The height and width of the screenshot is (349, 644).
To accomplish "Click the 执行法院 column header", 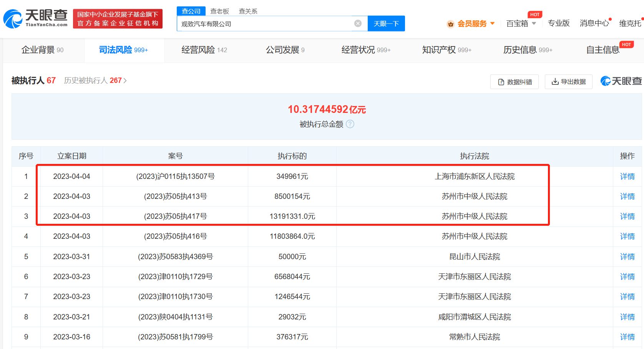I will 475,156.
